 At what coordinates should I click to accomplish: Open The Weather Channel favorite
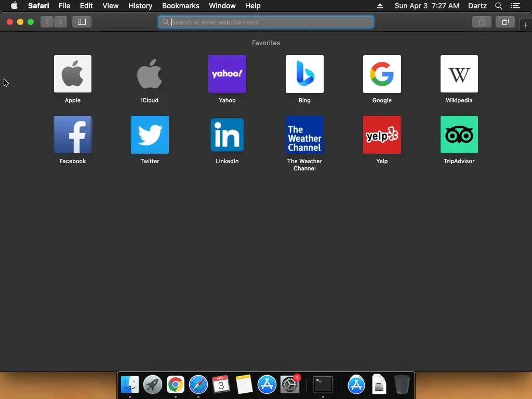coord(304,135)
